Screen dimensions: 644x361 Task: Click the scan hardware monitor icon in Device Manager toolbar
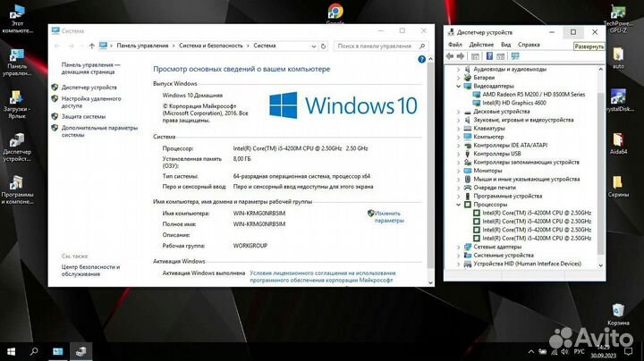[515, 56]
